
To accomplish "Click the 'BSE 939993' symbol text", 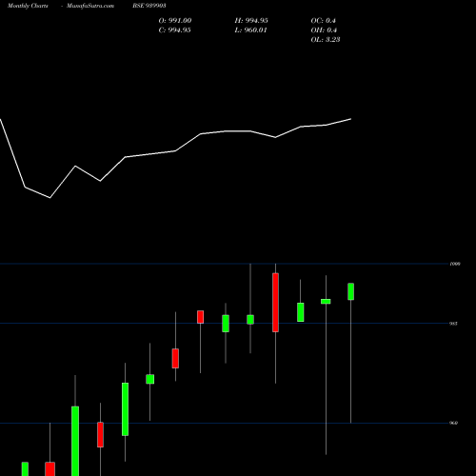I will click(149, 6).
